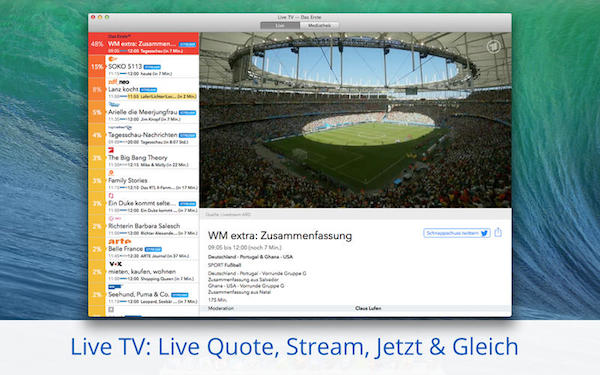This screenshot has width=600, height=375.
Task: Click the share icon in info panel
Action: 498,232
